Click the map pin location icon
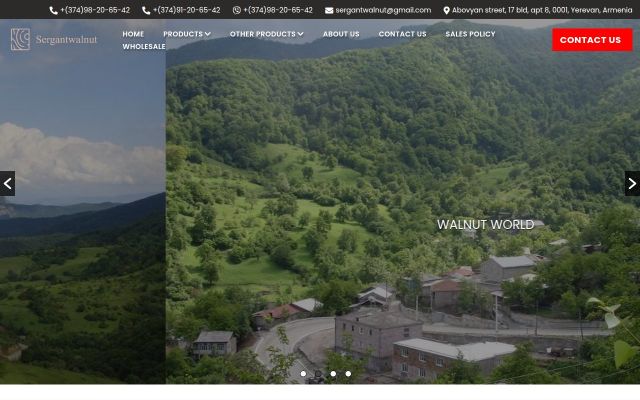This screenshot has height=400, width=640. pyautogui.click(x=447, y=10)
